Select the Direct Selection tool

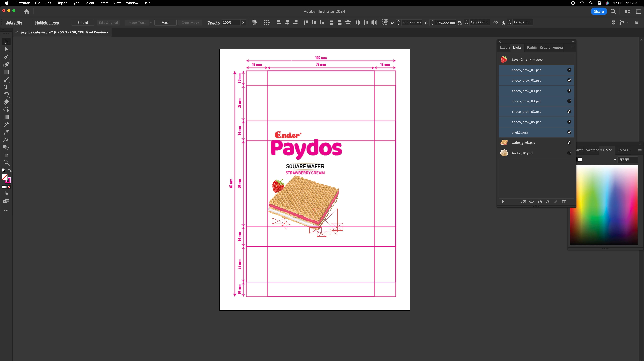tap(6, 49)
